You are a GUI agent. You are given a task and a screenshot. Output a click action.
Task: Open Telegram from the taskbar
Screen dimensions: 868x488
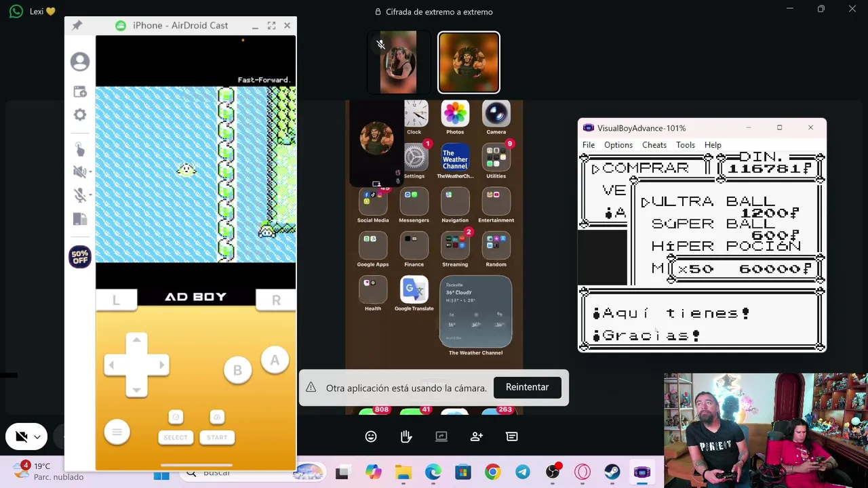click(x=523, y=472)
